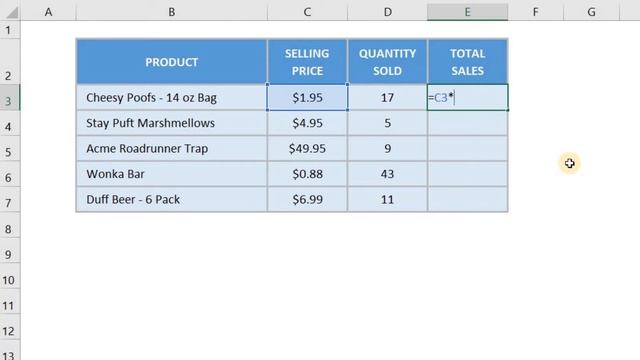Screen dimensions: 640x360
Task: Select row 6 header
Action: click(10, 174)
